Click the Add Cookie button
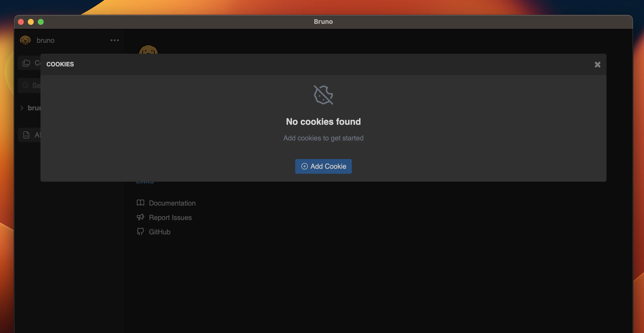The height and width of the screenshot is (333, 644). click(323, 166)
